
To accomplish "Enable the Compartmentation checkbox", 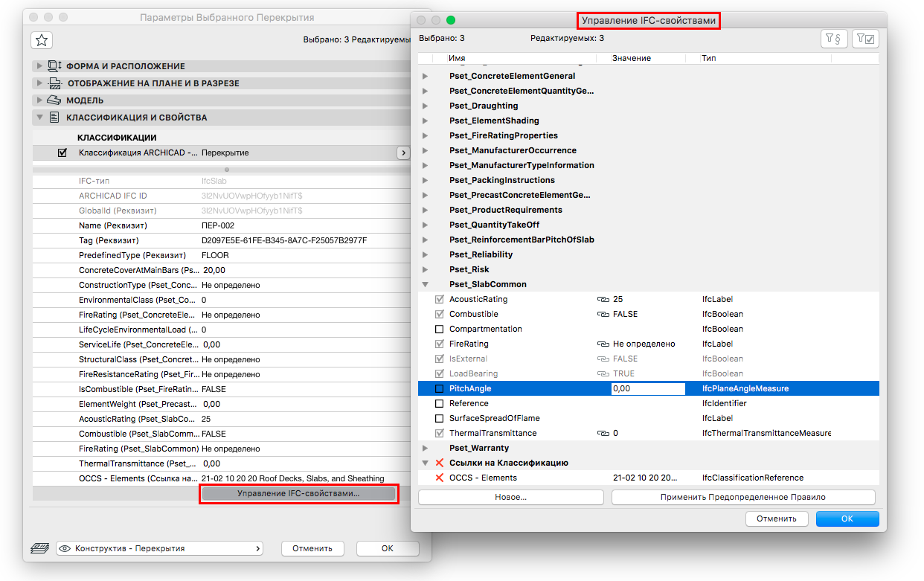I will [439, 329].
